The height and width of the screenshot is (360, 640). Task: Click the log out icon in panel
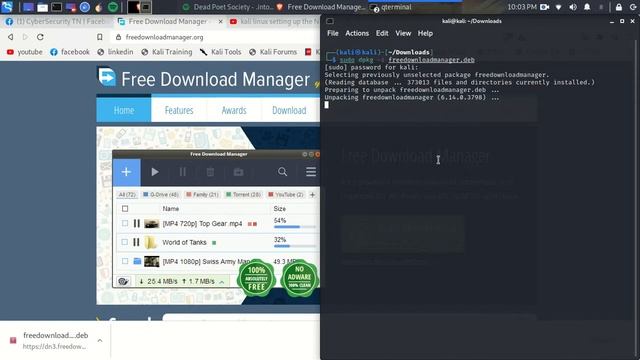(x=633, y=7)
